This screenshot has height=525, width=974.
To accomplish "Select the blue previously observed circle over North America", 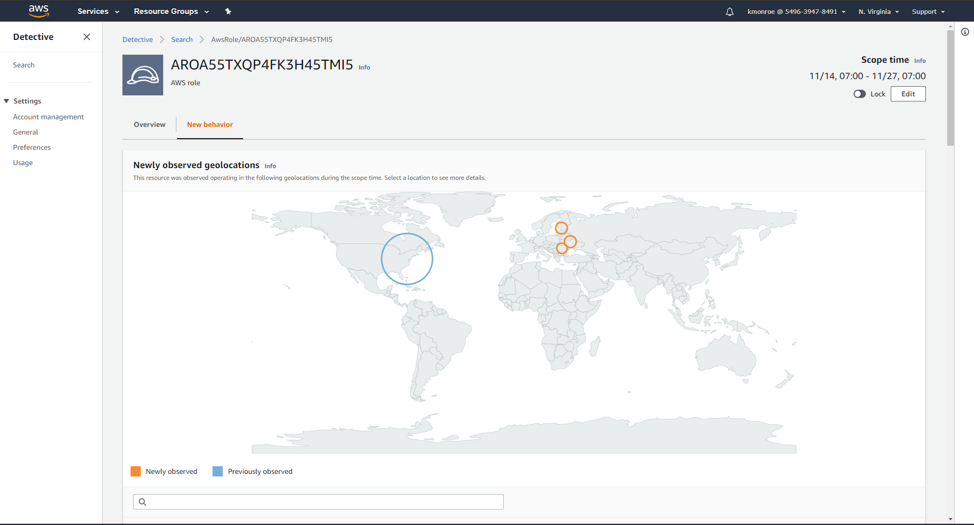I will 407,259.
